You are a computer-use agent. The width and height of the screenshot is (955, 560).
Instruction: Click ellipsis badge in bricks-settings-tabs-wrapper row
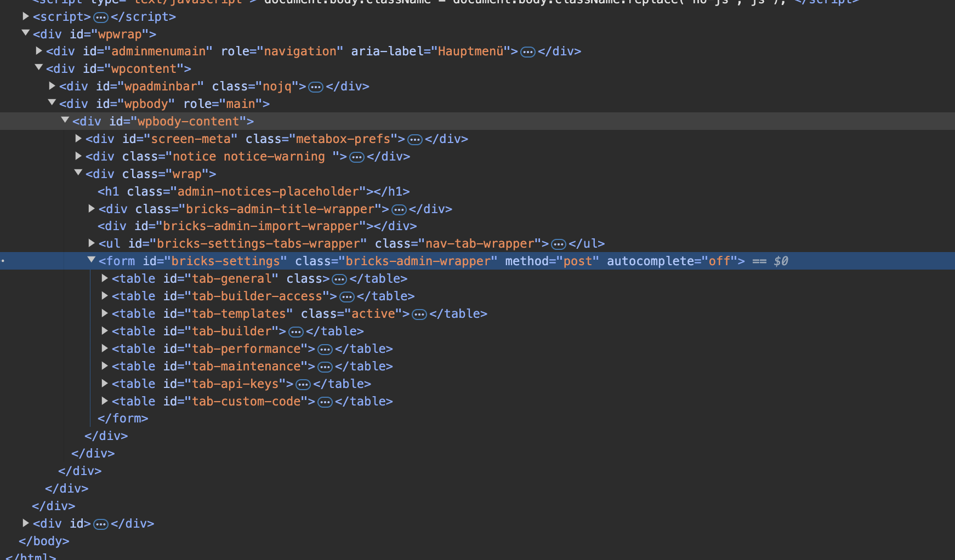pos(559,244)
